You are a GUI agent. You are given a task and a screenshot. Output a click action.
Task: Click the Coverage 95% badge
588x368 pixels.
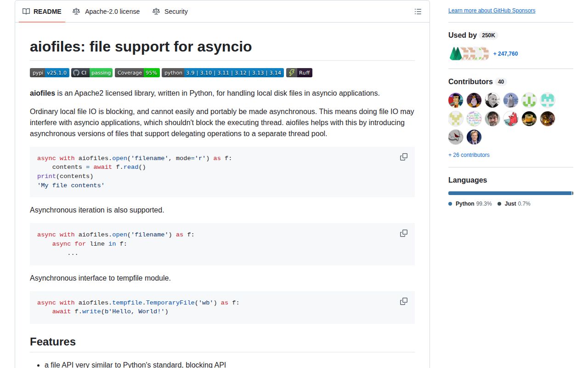click(137, 73)
